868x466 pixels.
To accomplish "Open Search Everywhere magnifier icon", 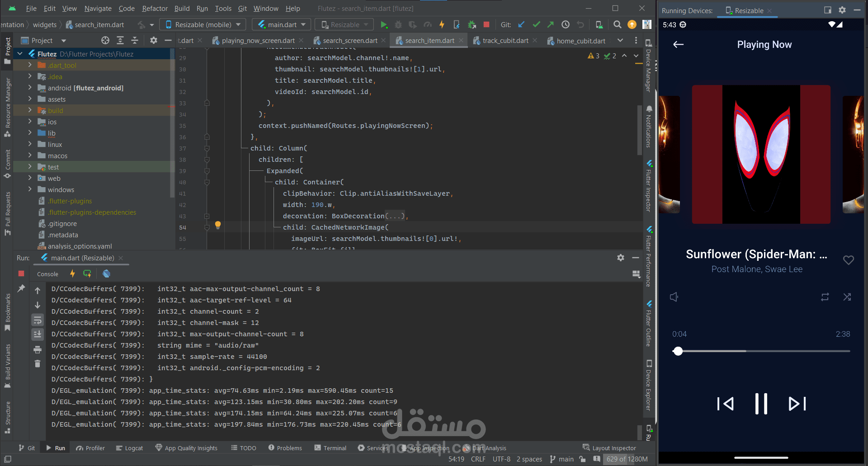I will click(617, 25).
